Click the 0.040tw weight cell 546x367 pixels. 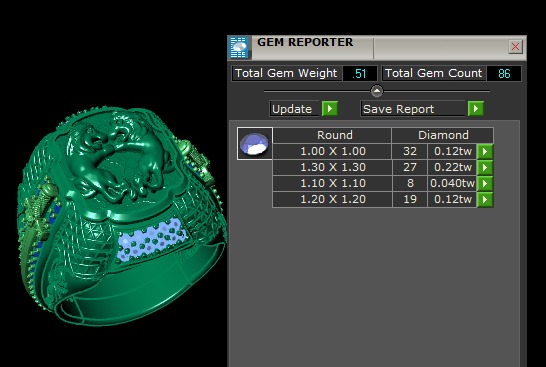452,184
